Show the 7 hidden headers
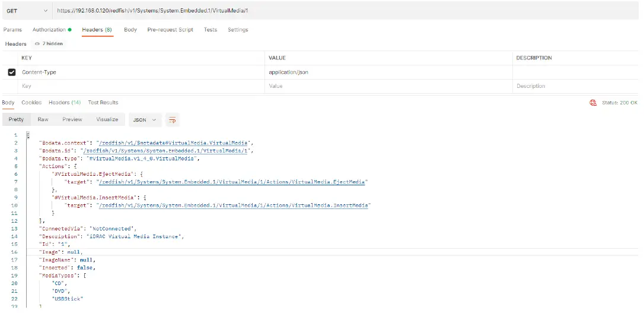Viewport: 644px width, 313px height. coord(49,43)
